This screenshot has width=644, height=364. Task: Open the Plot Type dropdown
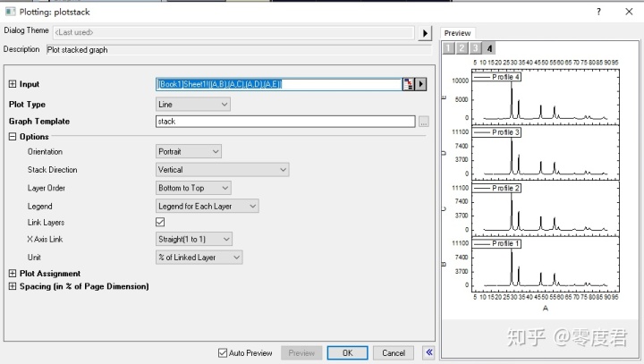(x=193, y=105)
